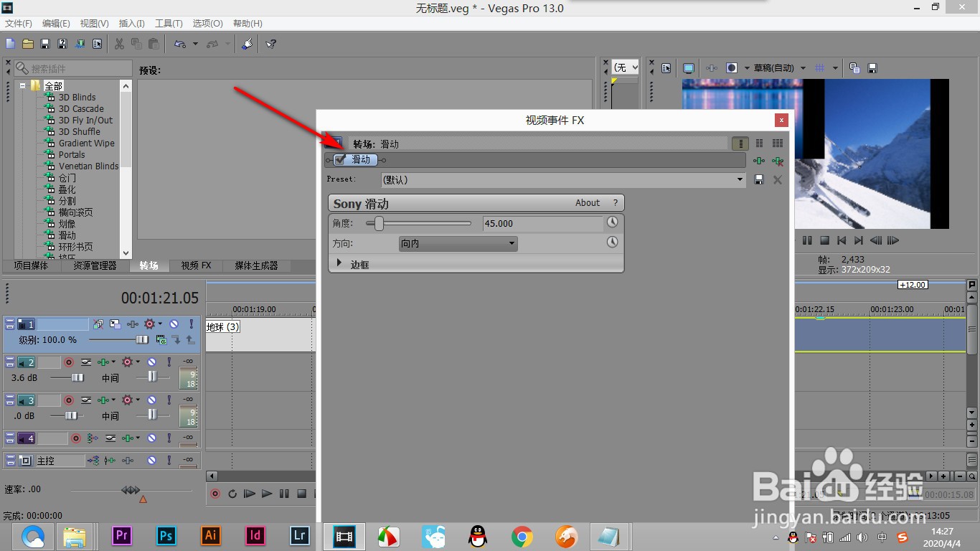The width and height of the screenshot is (980, 551).
Task: Select Gradient Wipe transition
Action: point(87,143)
